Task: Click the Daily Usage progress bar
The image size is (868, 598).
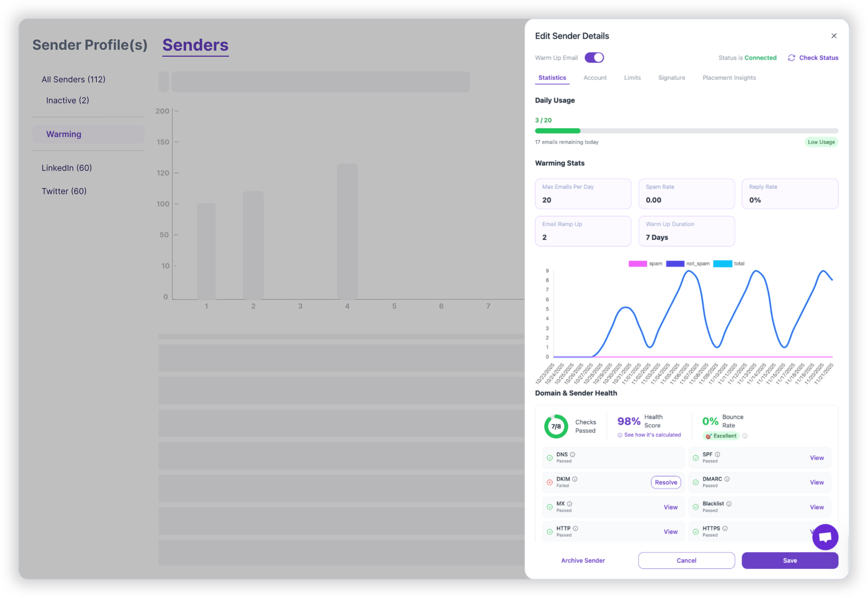Action: 687,131
